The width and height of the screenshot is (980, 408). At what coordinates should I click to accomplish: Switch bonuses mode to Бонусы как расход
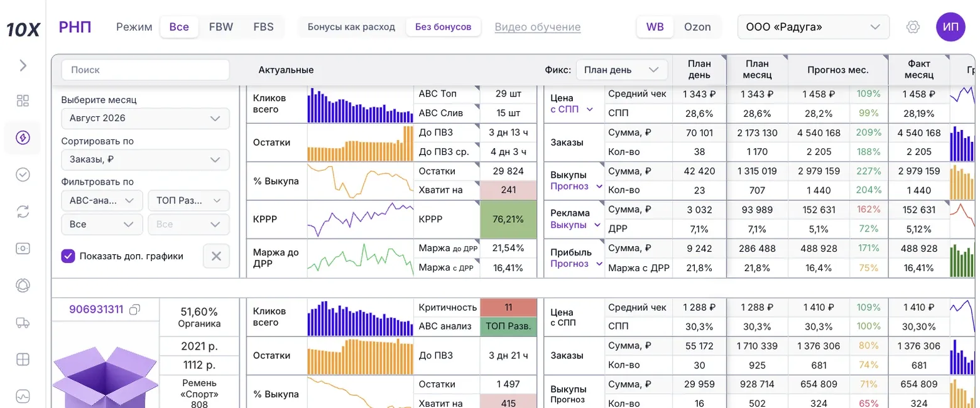351,27
